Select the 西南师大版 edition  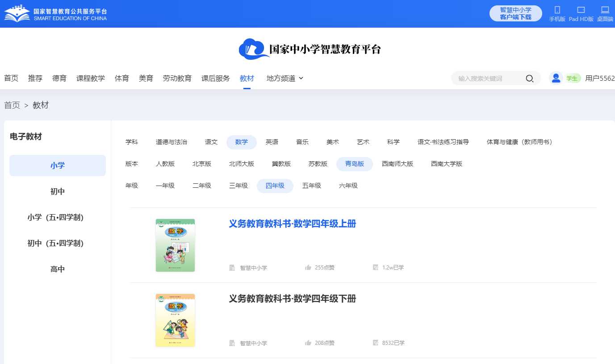(397, 164)
